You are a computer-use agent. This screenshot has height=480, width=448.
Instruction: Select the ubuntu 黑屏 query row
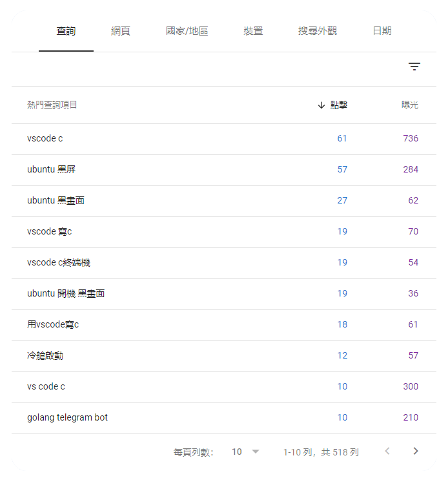point(224,170)
